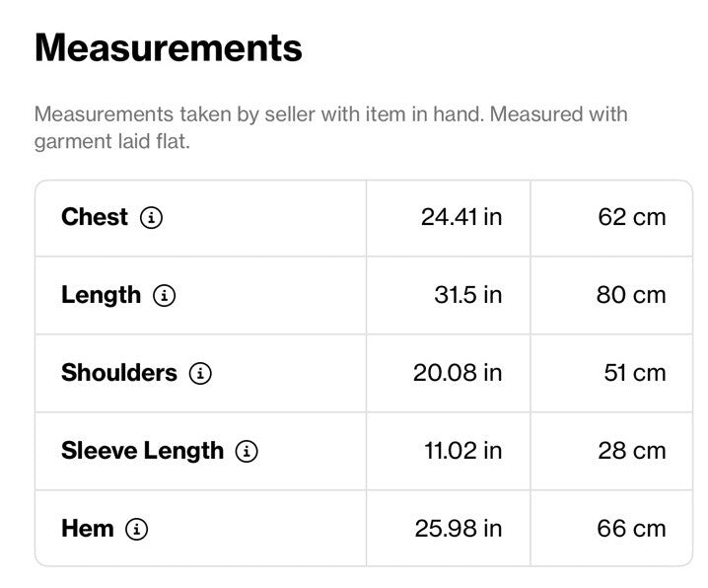Click the Sleeve Length label

[x=142, y=452]
